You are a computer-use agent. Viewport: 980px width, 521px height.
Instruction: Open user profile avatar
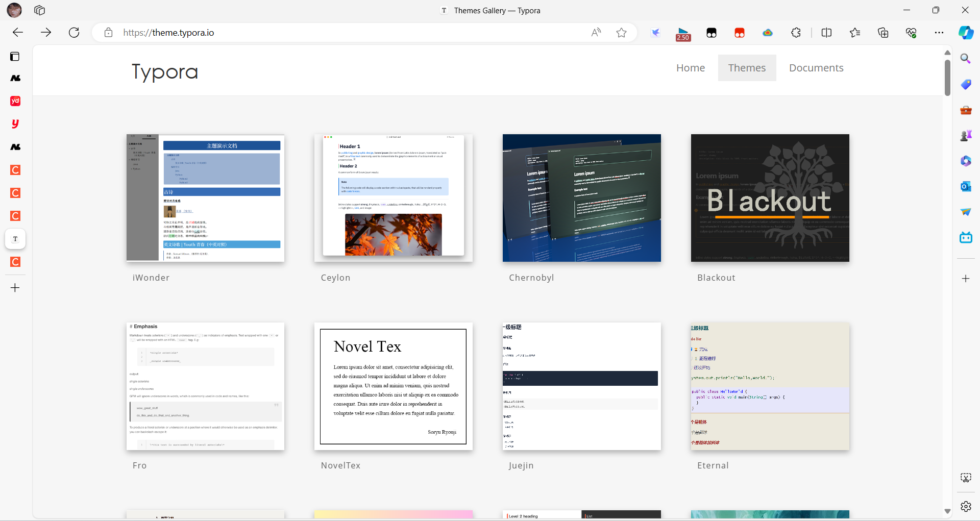click(x=14, y=10)
